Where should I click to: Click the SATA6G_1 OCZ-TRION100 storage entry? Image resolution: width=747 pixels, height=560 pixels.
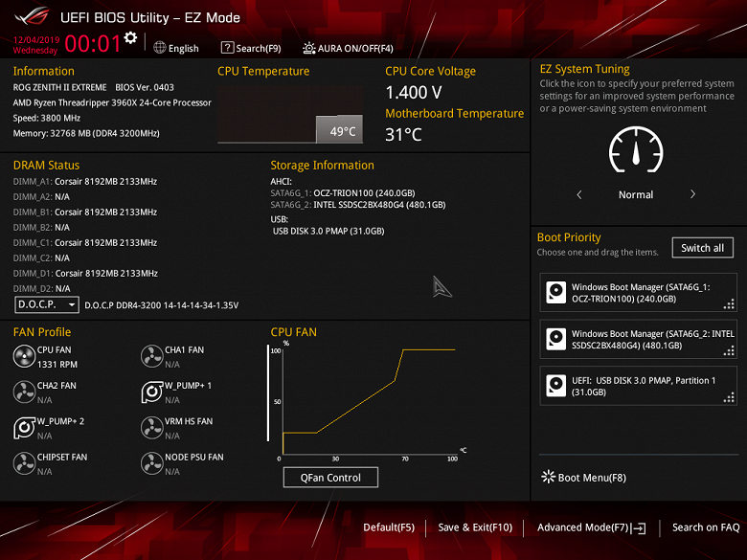pyautogui.click(x=343, y=192)
